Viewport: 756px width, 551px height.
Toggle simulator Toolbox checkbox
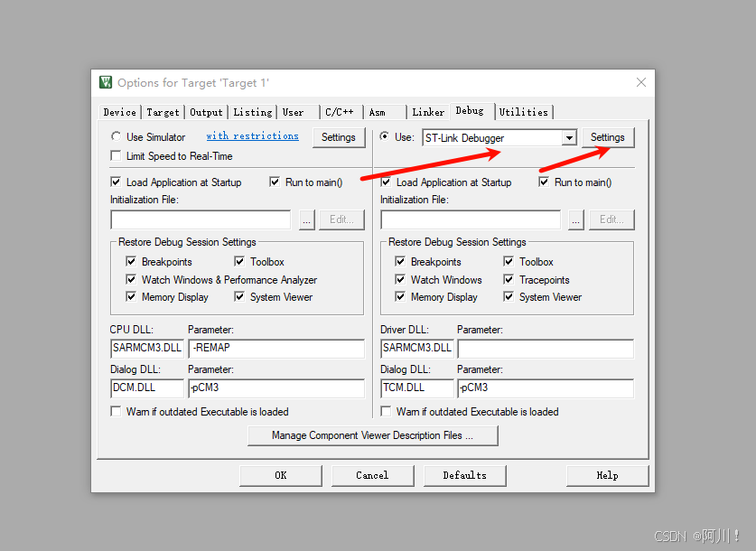click(239, 261)
